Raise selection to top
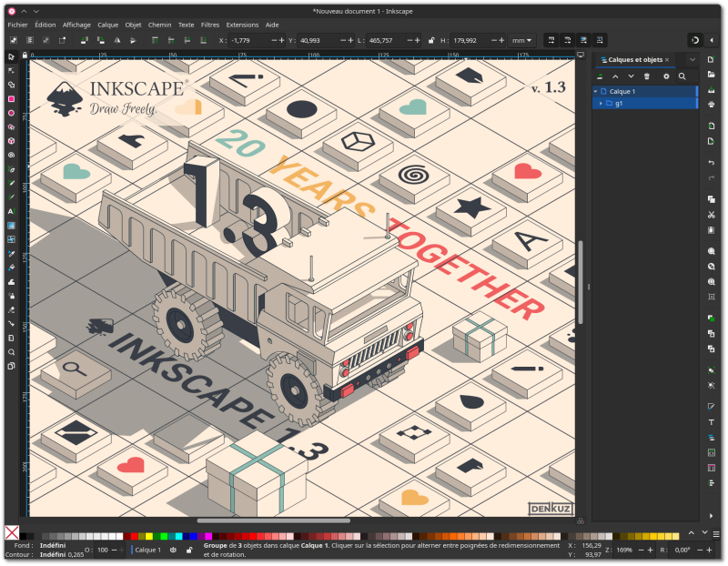The height and width of the screenshot is (566, 728). (155, 40)
